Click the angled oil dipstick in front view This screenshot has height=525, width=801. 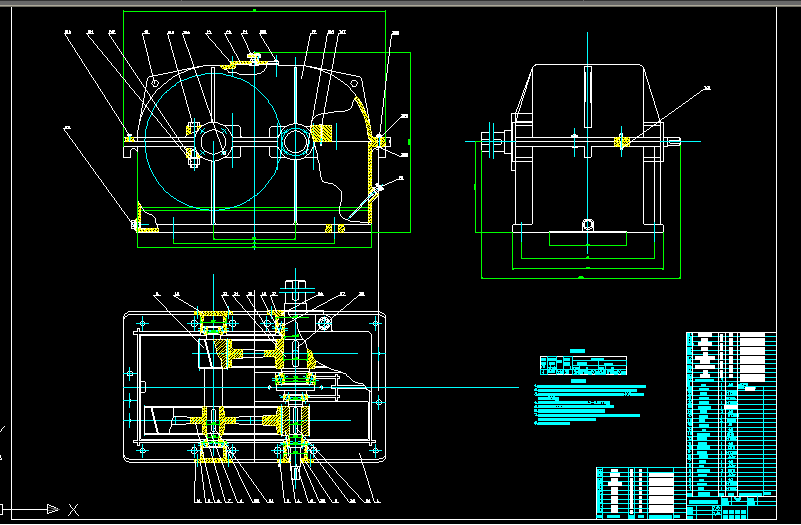[x=372, y=193]
